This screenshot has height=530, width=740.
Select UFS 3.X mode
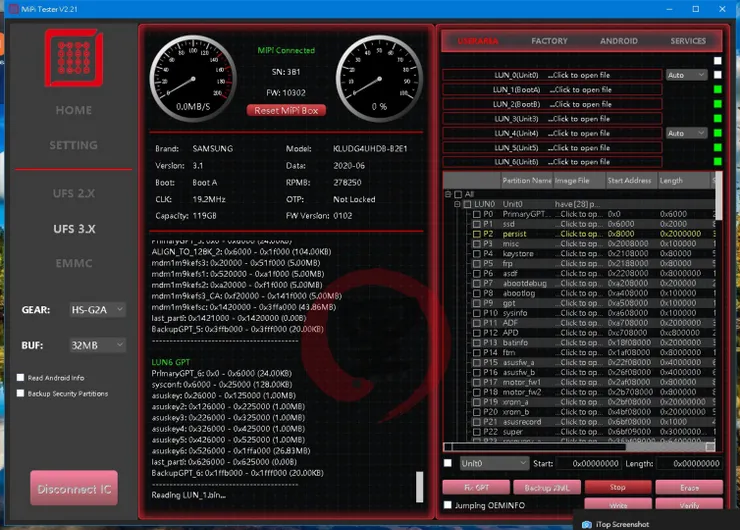point(74,229)
